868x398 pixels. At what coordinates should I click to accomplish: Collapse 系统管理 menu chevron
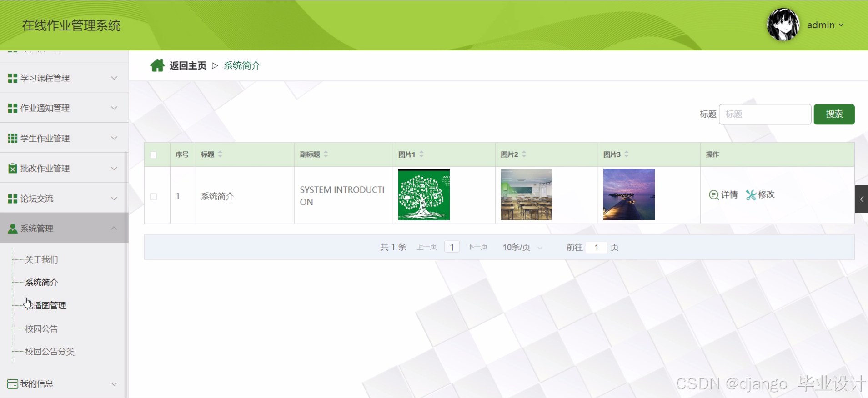(114, 228)
